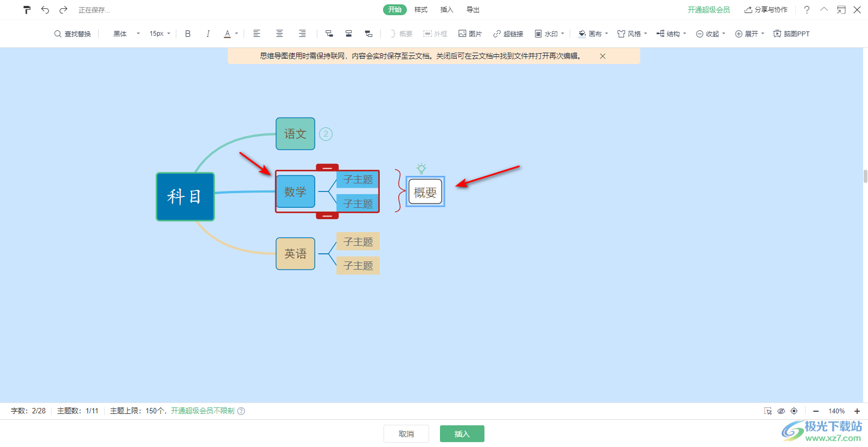Image resolution: width=868 pixels, height=447 pixels.
Task: Align text center
Action: [x=279, y=34]
